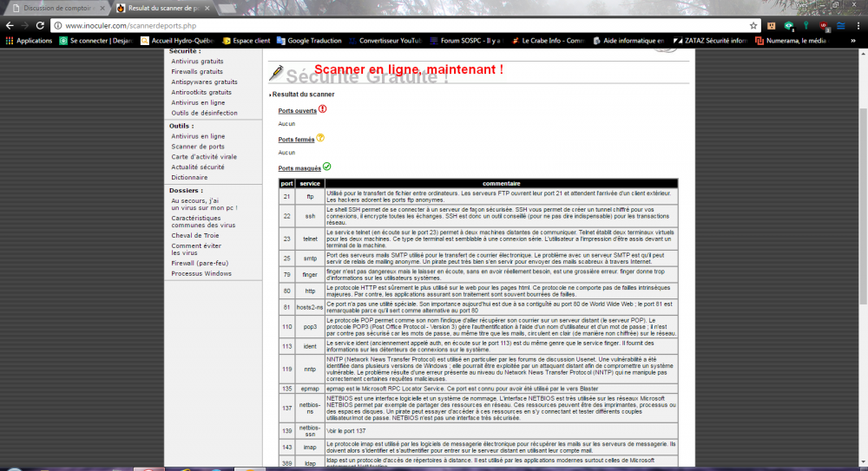Viewport: 868px width, 471px height.
Task: Click the pencil icon beside the page title
Action: click(x=276, y=73)
